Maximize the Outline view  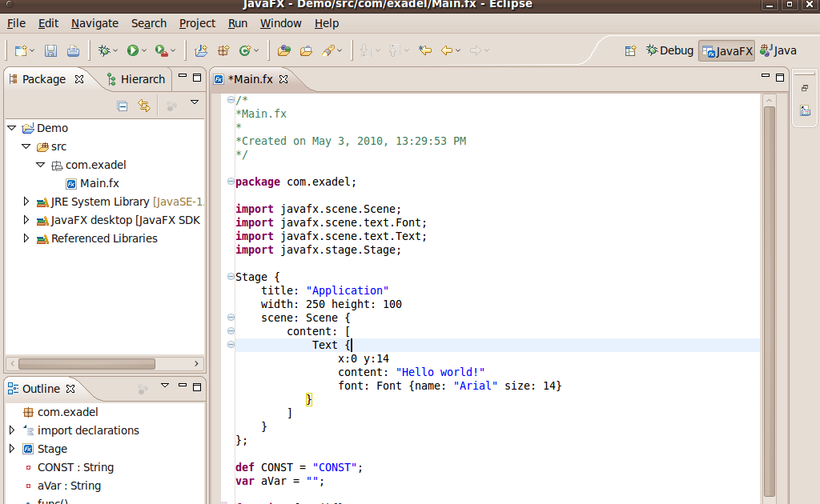pyautogui.click(x=197, y=387)
